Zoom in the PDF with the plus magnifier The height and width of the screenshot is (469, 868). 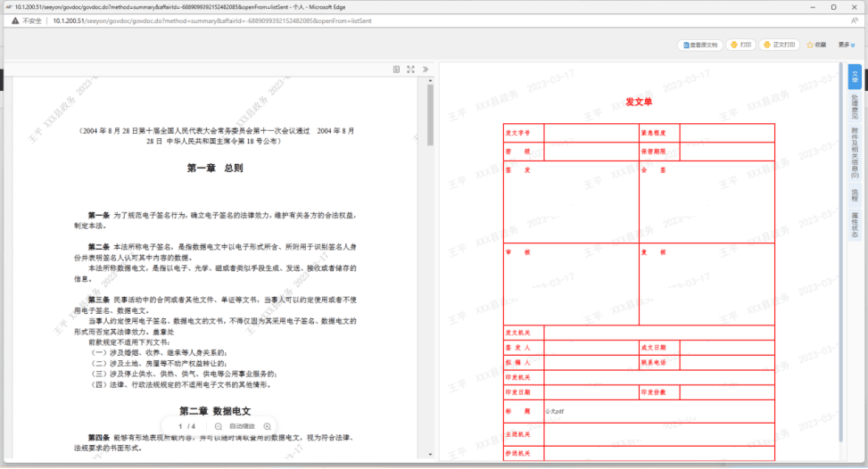tap(268, 426)
